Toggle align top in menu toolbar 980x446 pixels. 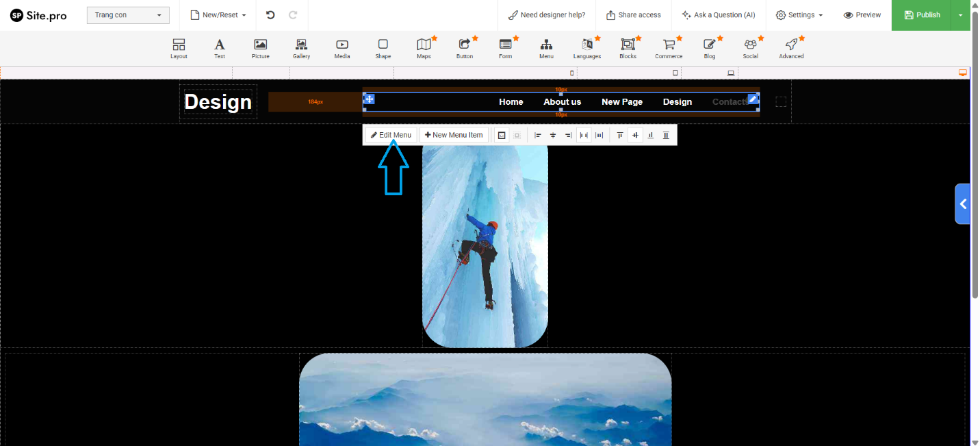620,136
